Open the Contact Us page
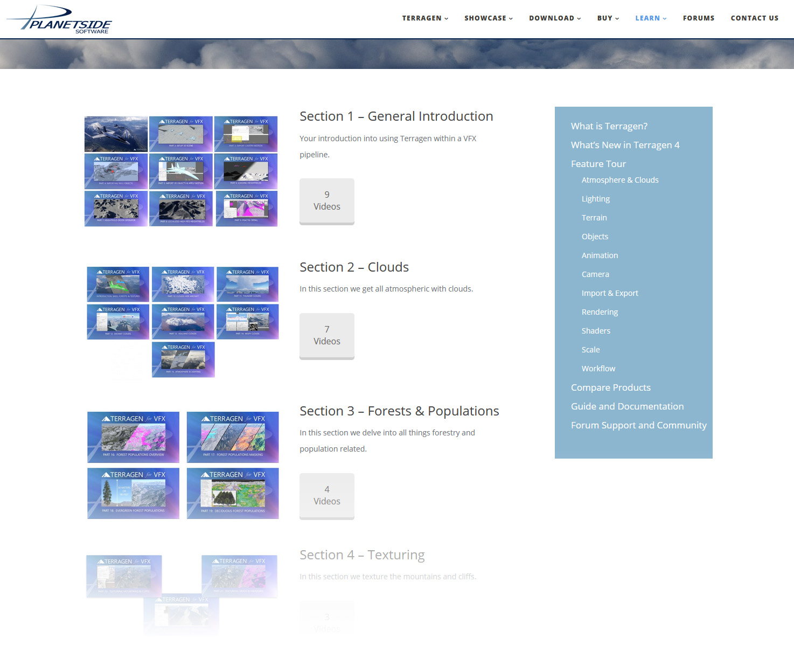 (754, 18)
